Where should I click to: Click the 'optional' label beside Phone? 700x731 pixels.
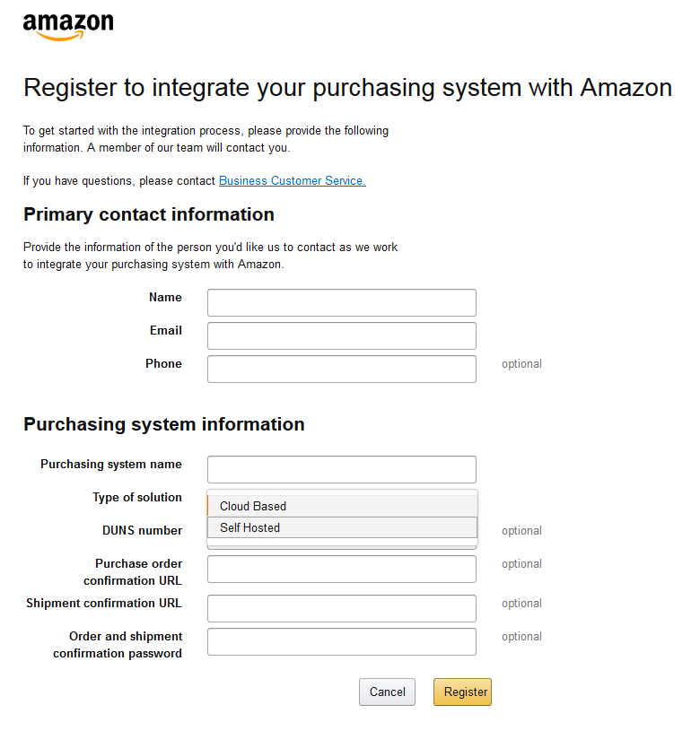tap(521, 364)
